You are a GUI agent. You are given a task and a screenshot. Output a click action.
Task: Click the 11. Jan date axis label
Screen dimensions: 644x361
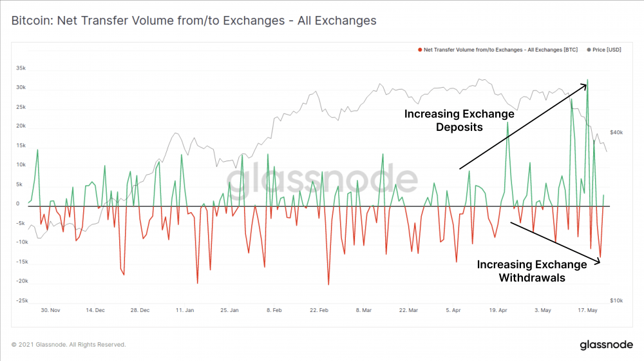click(x=185, y=310)
